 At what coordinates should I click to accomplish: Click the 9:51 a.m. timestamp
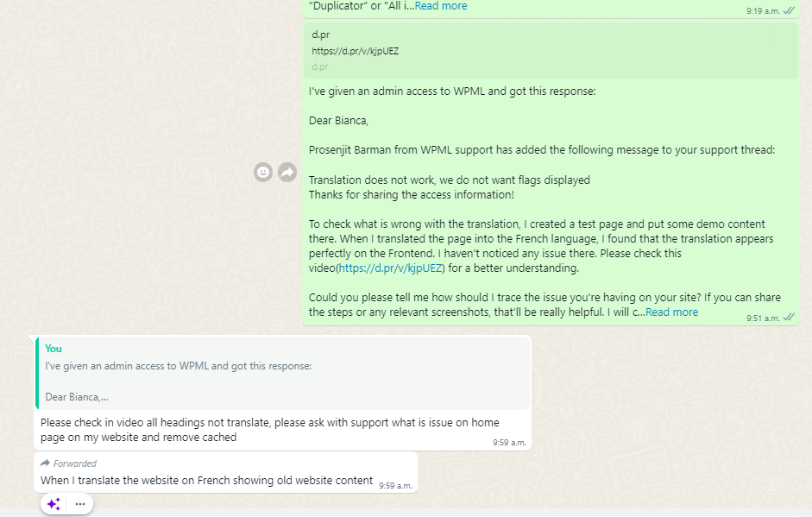pyautogui.click(x=763, y=318)
